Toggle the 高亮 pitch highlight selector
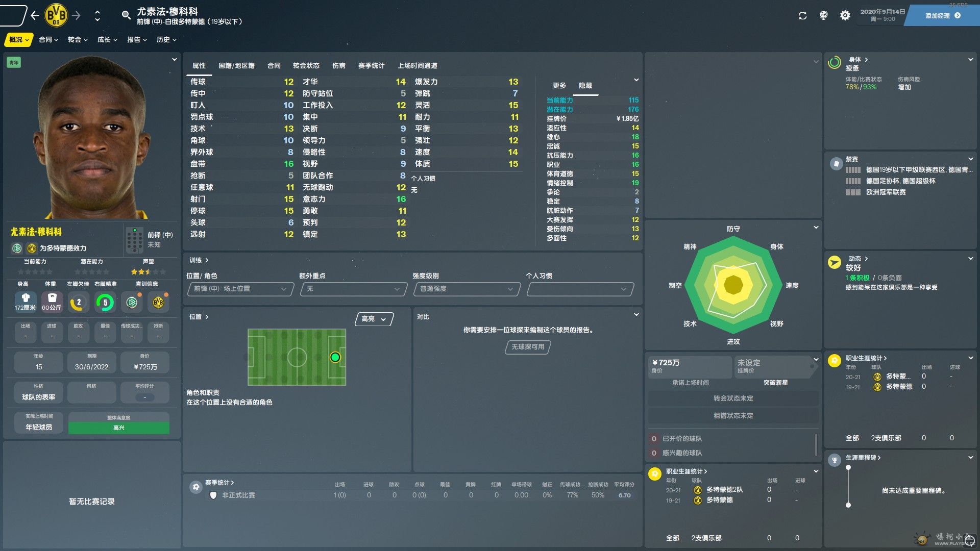The image size is (980, 551). coord(374,319)
